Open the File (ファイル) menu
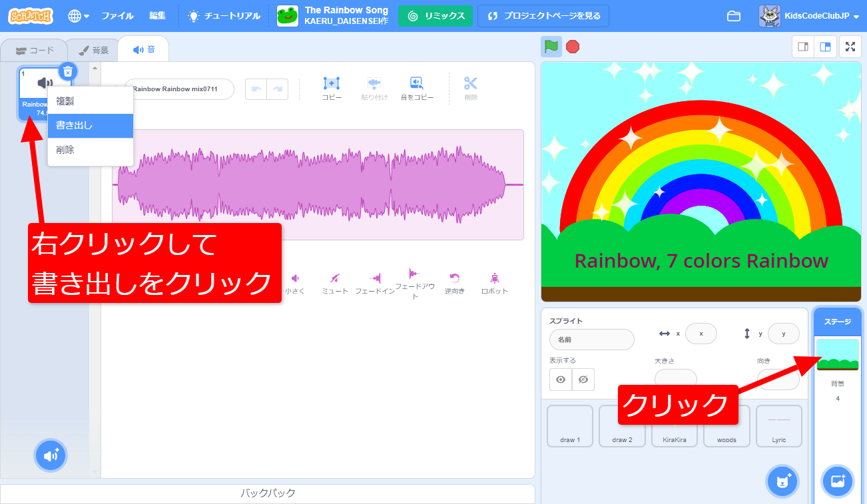The width and height of the screenshot is (867, 504). click(x=117, y=16)
